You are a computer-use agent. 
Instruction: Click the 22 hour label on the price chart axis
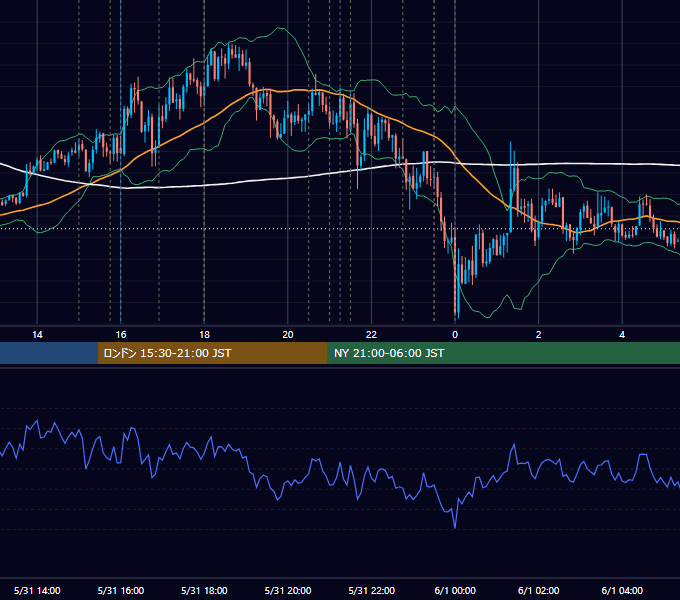click(x=371, y=335)
